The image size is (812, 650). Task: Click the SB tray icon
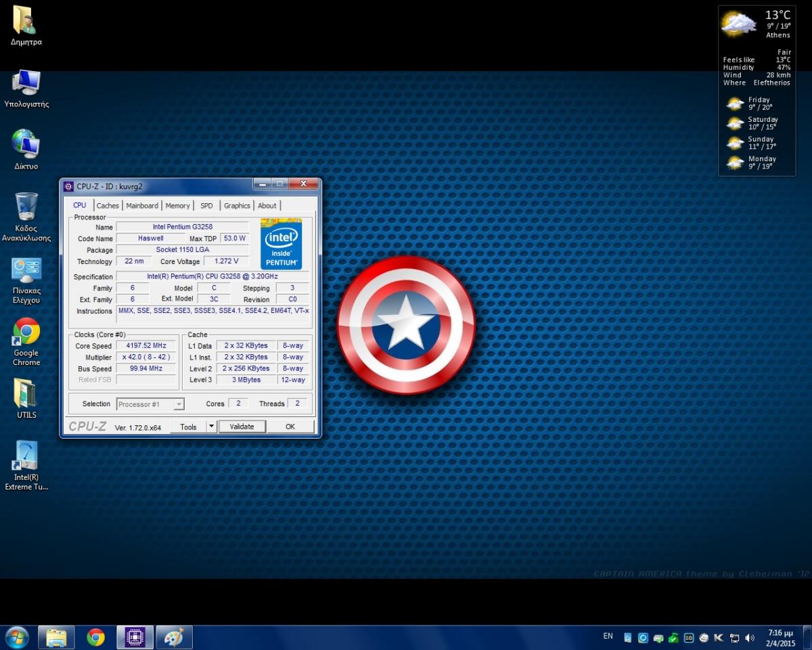coord(689,638)
